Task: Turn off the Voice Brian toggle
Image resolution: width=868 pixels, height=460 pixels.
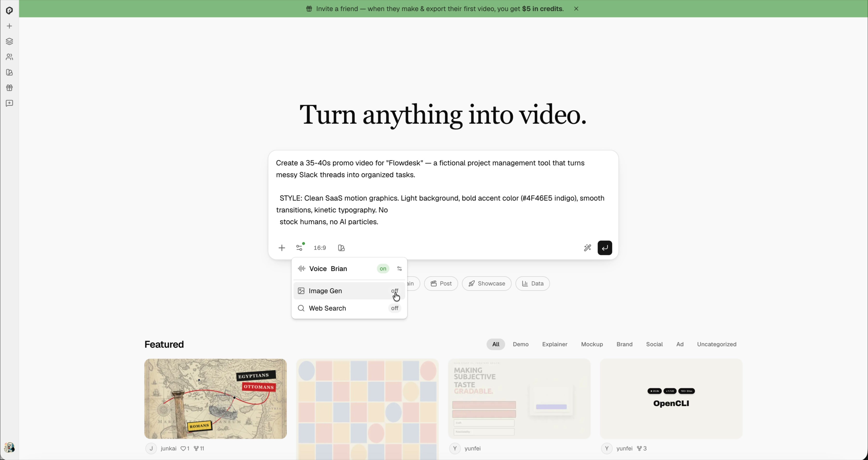Action: [x=383, y=269]
